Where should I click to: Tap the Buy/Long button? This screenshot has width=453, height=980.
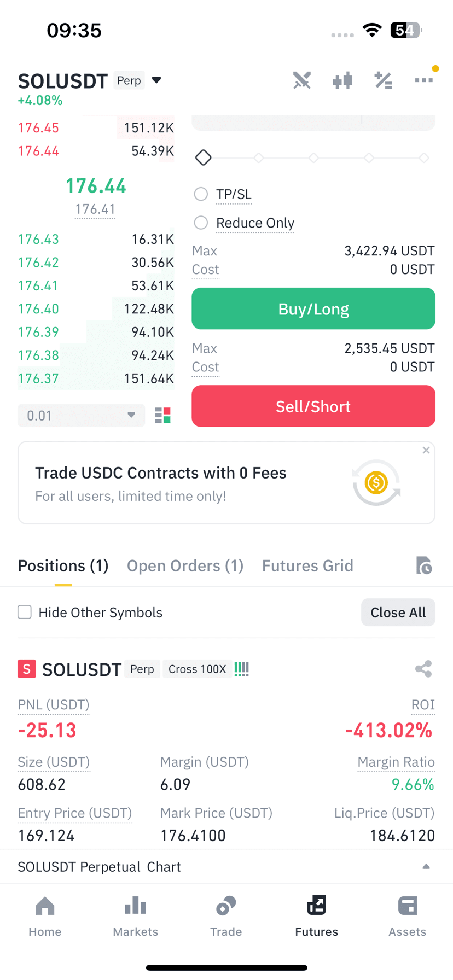(x=313, y=308)
